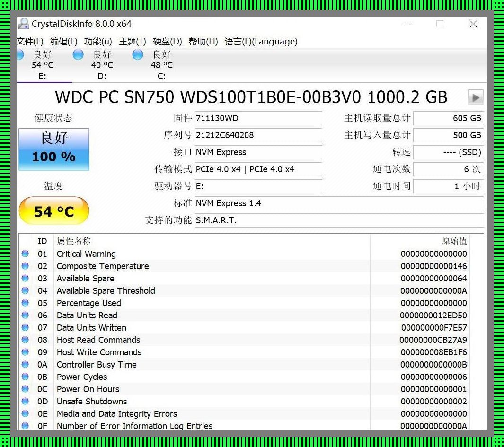This screenshot has width=504, height=447.
Task: Minimize the CrystalDiskInfo window
Action: [407, 24]
